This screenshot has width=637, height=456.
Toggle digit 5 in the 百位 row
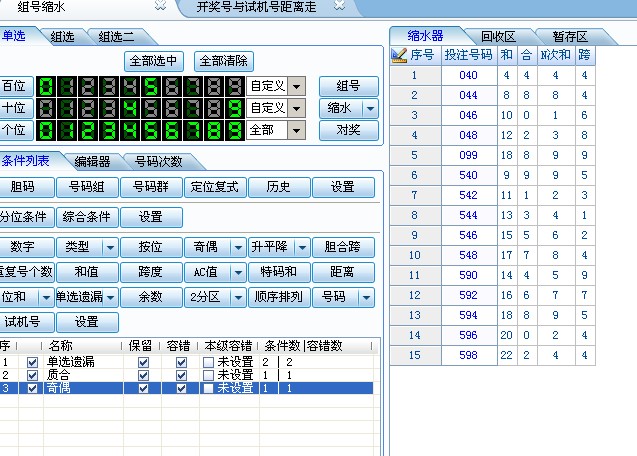pos(150,86)
